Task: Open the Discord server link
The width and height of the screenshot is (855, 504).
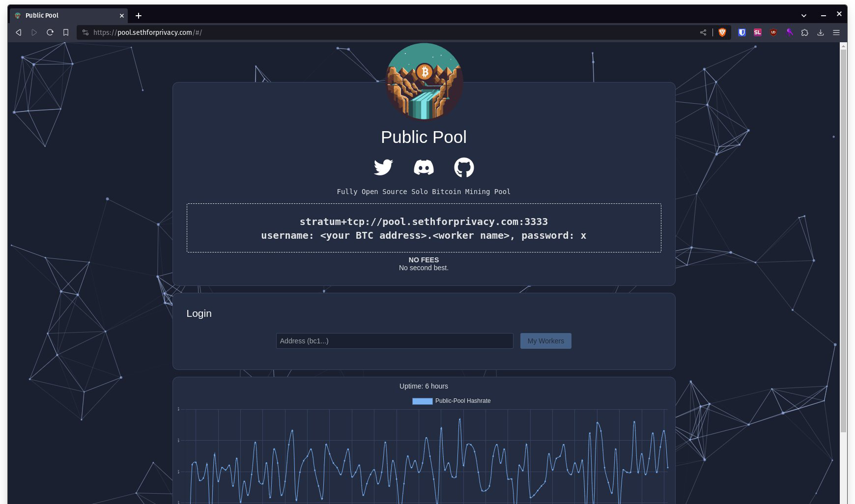Action: point(424,168)
